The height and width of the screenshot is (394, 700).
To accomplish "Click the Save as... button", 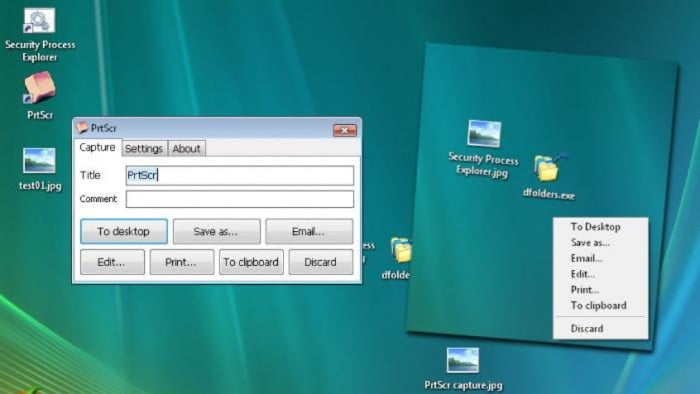I will click(x=216, y=231).
